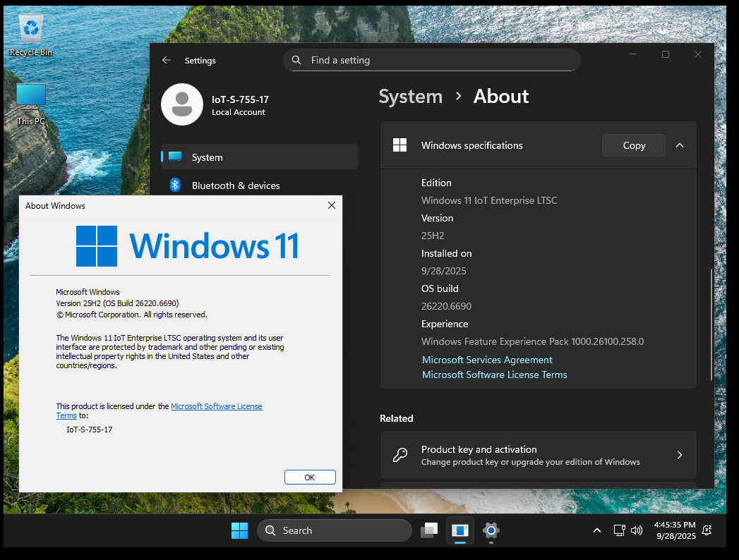Click Windows Feature Experience Pack value
This screenshot has height=560, width=739.
[x=533, y=341]
